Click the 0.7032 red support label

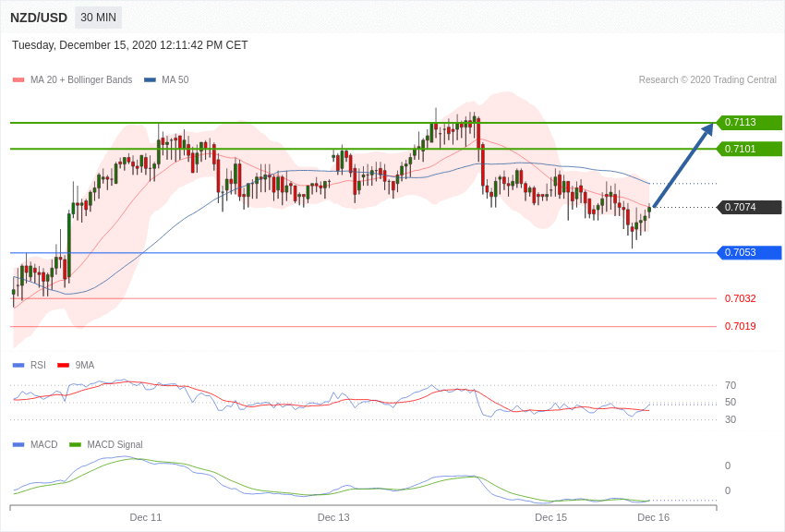point(740,298)
